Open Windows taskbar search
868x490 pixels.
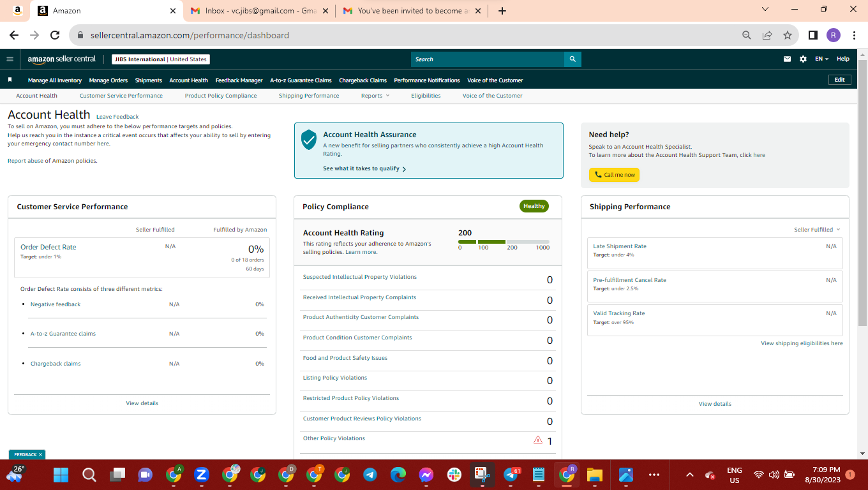pyautogui.click(x=89, y=475)
